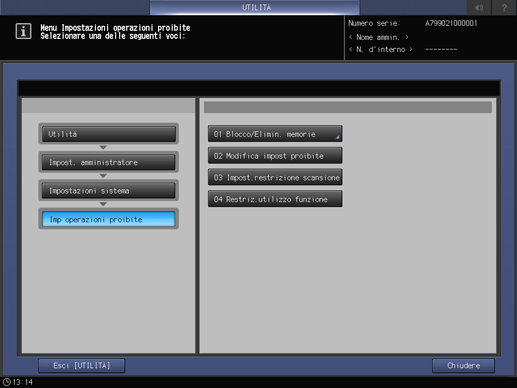
Task: Click the Nome ammin. label
Action: [378, 37]
